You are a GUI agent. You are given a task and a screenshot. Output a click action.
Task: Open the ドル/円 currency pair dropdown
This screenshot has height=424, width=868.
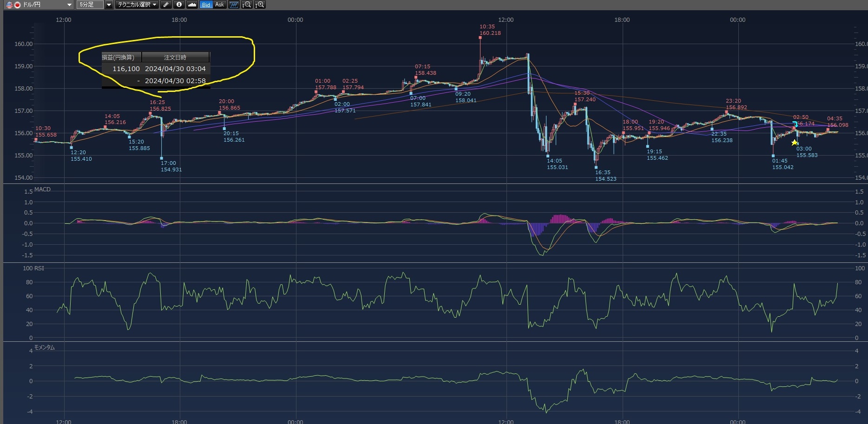click(69, 5)
